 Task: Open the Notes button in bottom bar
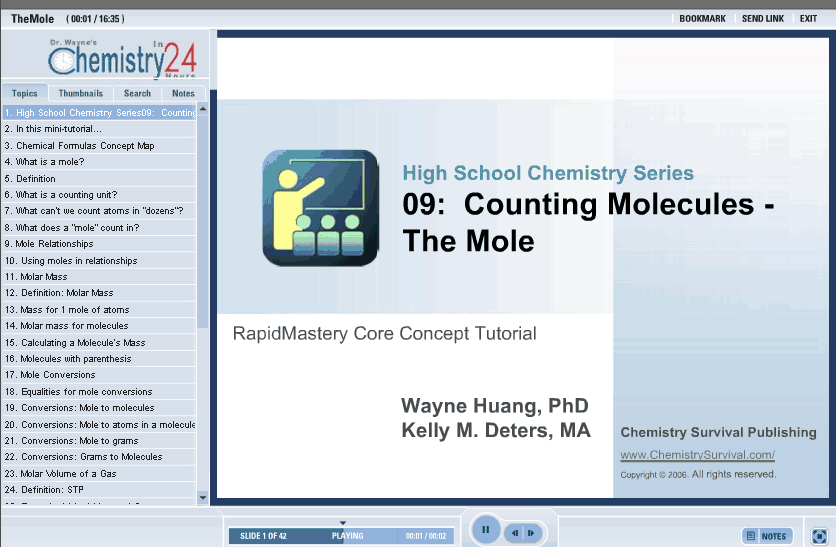pyautogui.click(x=767, y=536)
